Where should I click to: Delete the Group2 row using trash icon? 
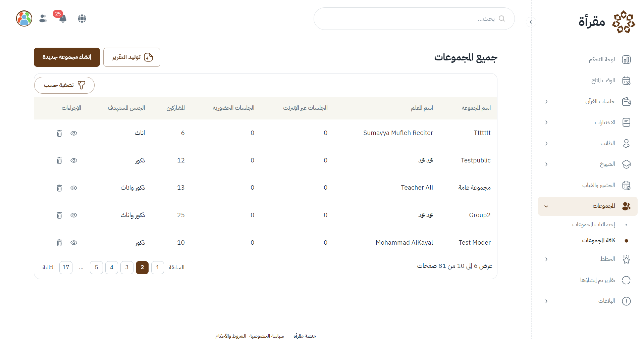59,215
